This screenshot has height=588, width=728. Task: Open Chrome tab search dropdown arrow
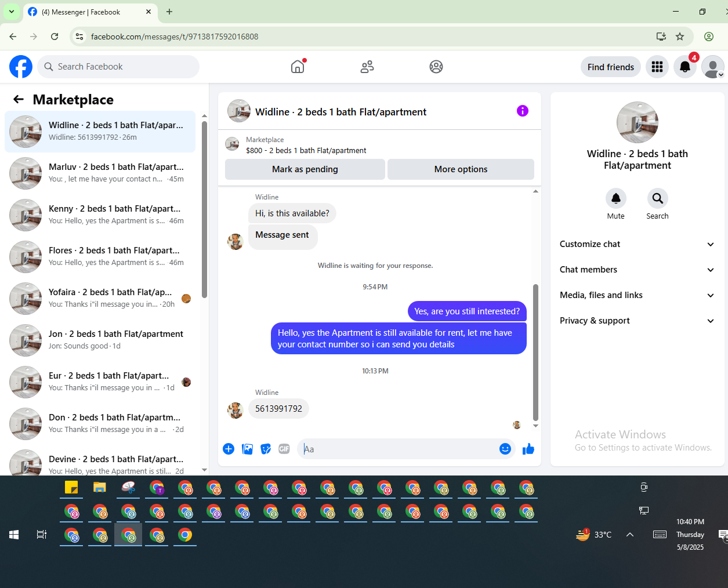pyautogui.click(x=12, y=12)
